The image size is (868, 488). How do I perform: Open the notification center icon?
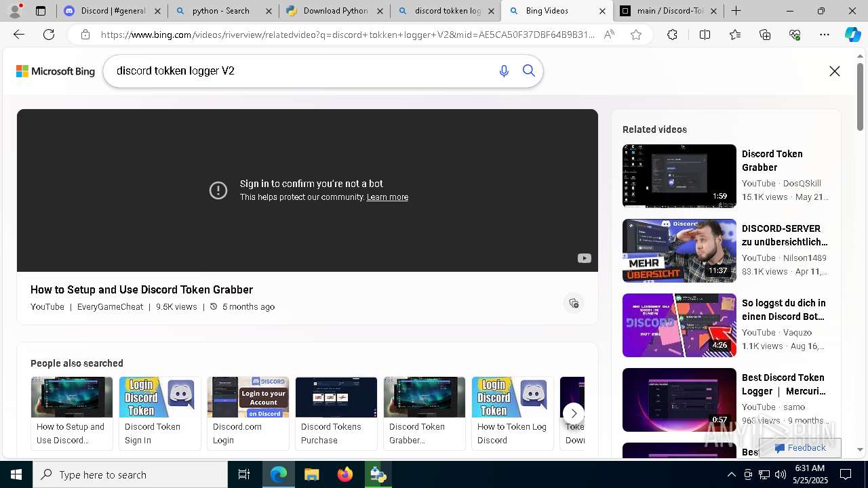846,474
